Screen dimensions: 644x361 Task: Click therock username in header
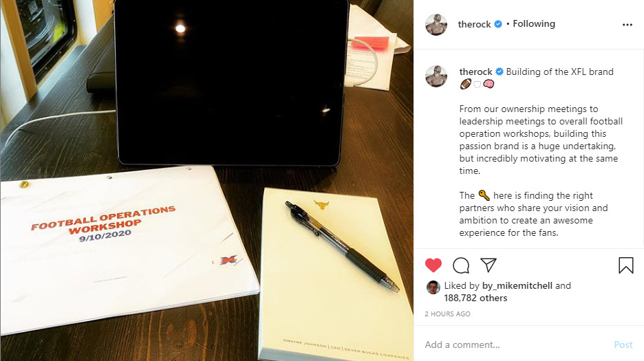474,24
